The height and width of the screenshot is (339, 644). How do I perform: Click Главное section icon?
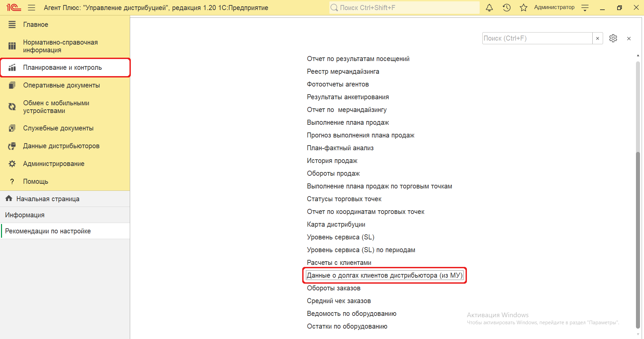click(12, 24)
